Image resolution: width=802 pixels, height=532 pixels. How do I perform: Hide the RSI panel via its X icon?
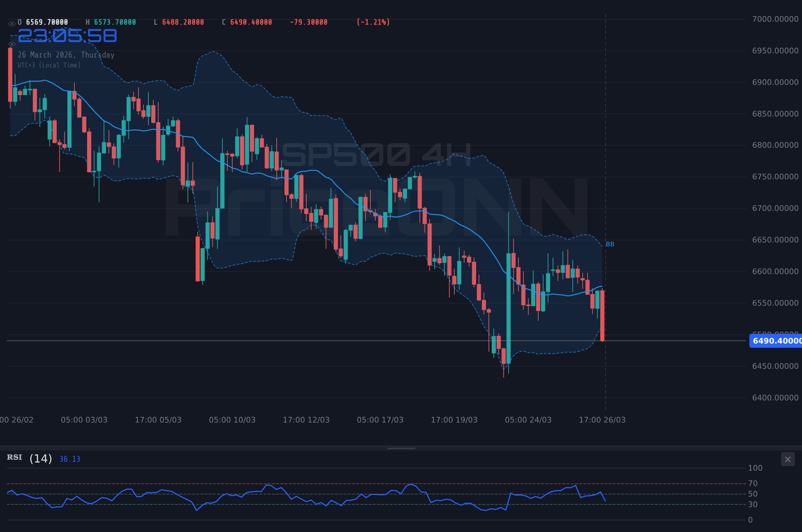[788, 459]
